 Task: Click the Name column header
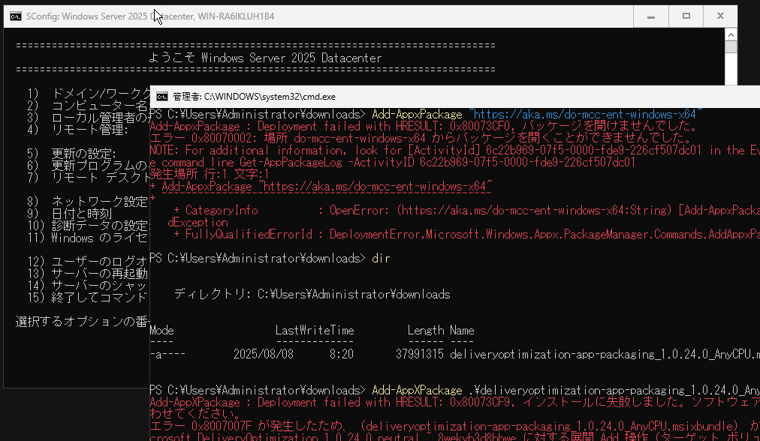[x=461, y=331]
